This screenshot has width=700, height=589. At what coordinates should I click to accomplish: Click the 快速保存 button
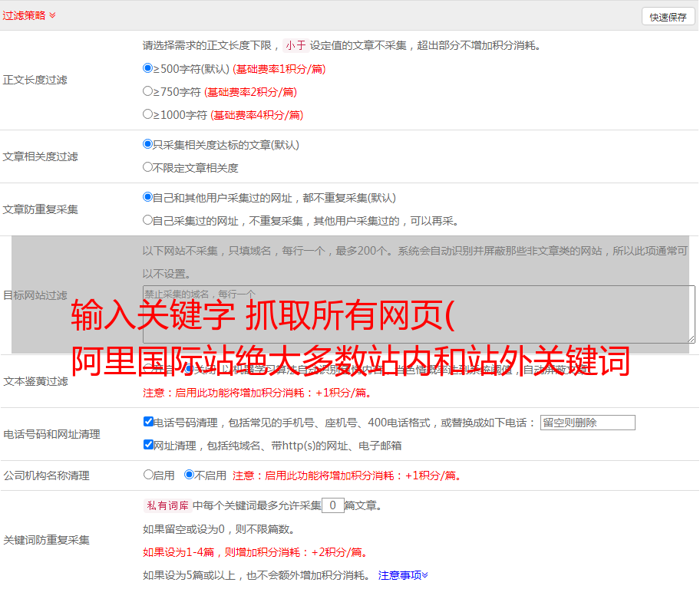(x=667, y=17)
